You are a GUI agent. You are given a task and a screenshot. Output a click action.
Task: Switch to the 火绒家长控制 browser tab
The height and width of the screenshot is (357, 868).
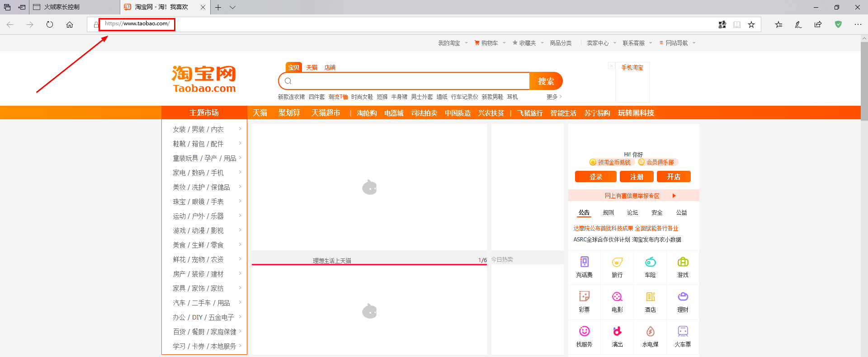click(75, 7)
